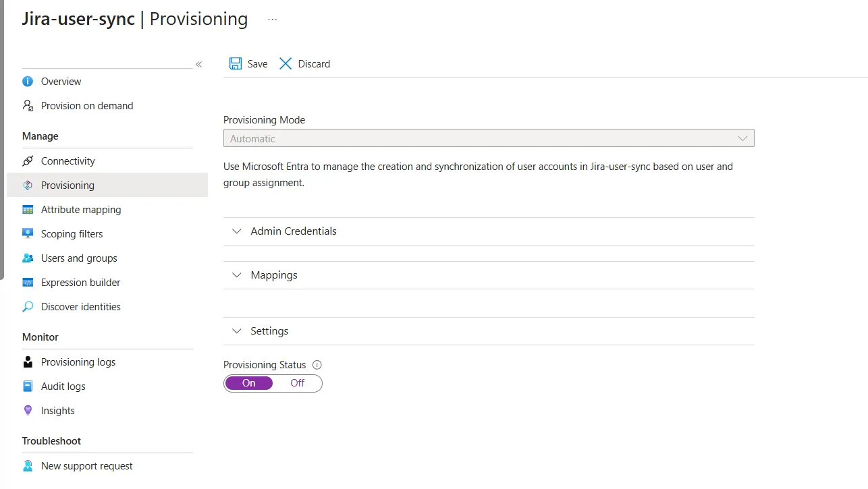Screen dimensions: 868x489
Task: Expand the Mappings section
Action: coord(489,275)
